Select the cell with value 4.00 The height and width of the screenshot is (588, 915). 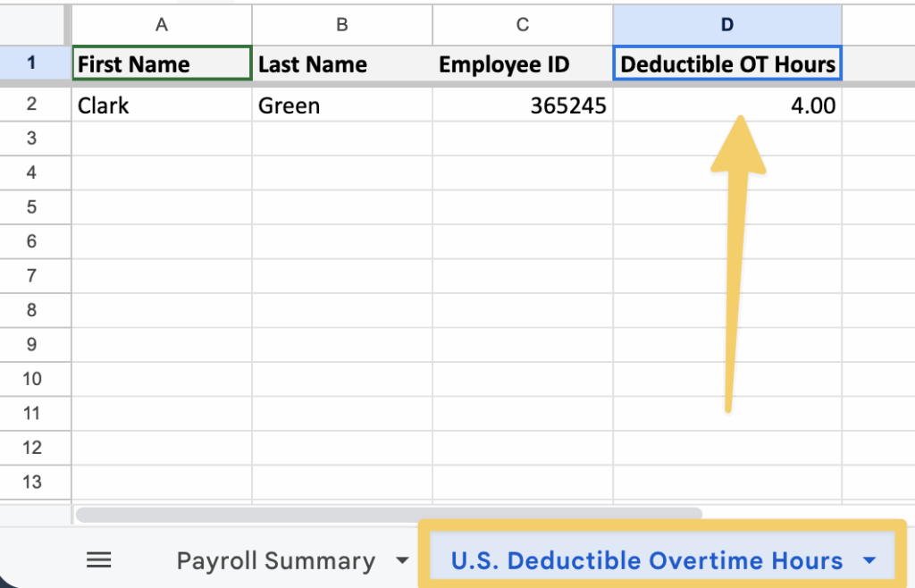(x=726, y=105)
